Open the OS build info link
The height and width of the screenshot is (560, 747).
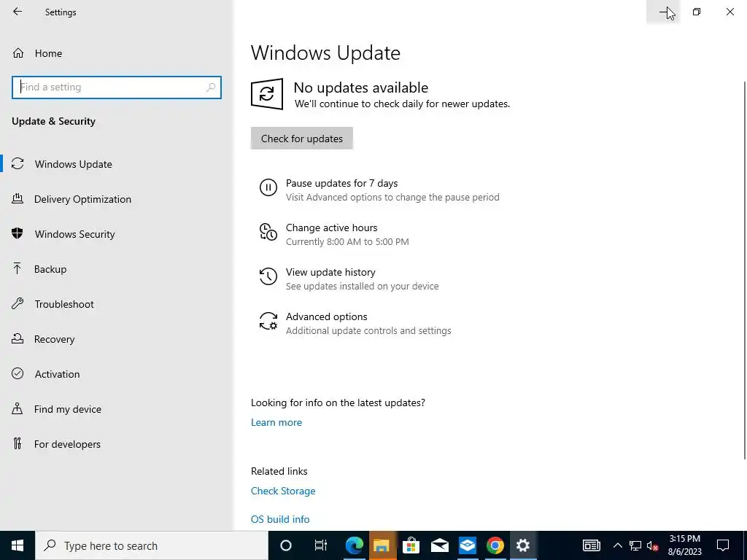[x=280, y=519]
